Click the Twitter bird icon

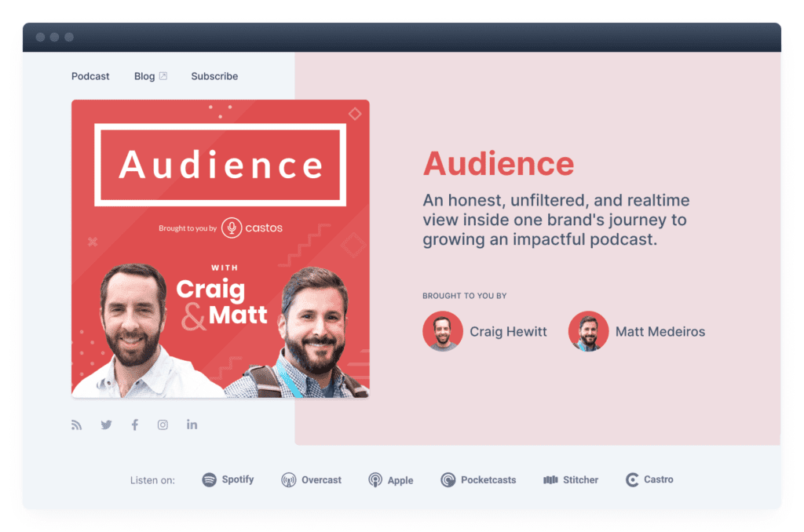click(x=106, y=425)
